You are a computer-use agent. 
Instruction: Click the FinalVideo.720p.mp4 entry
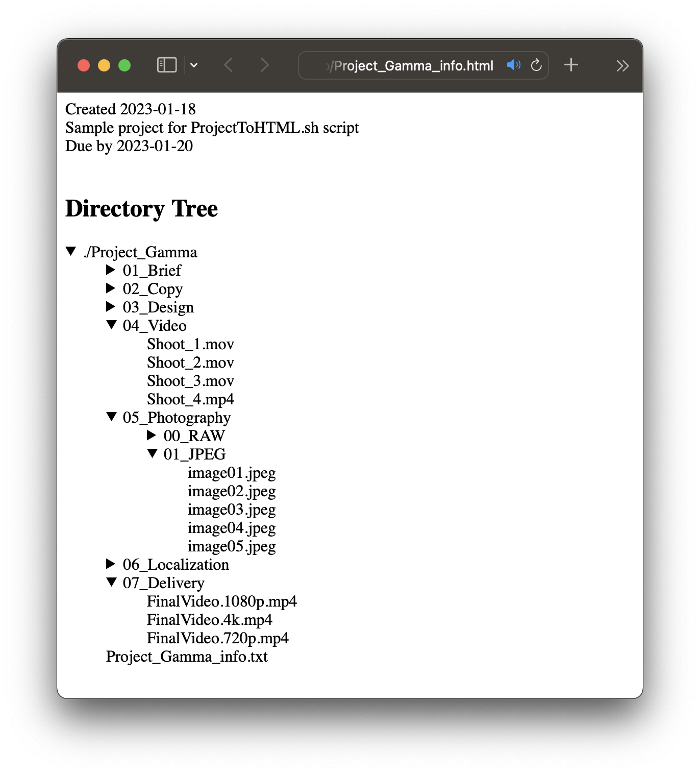coord(218,638)
